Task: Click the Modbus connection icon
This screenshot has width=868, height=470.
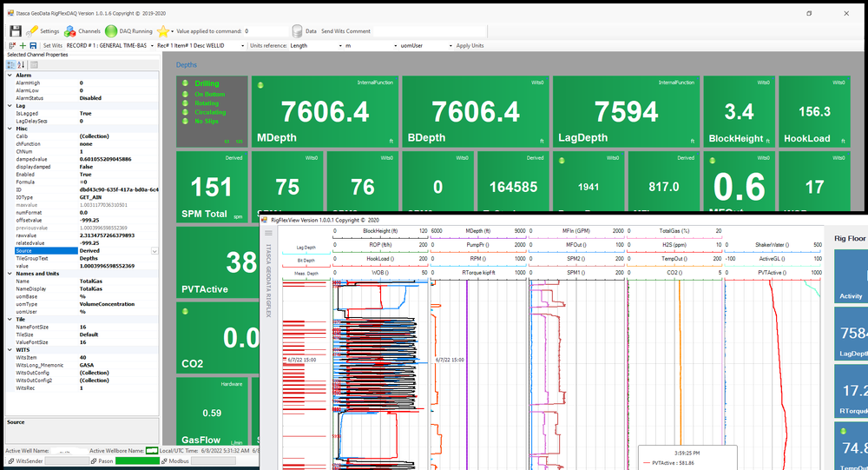Action: tap(164, 461)
